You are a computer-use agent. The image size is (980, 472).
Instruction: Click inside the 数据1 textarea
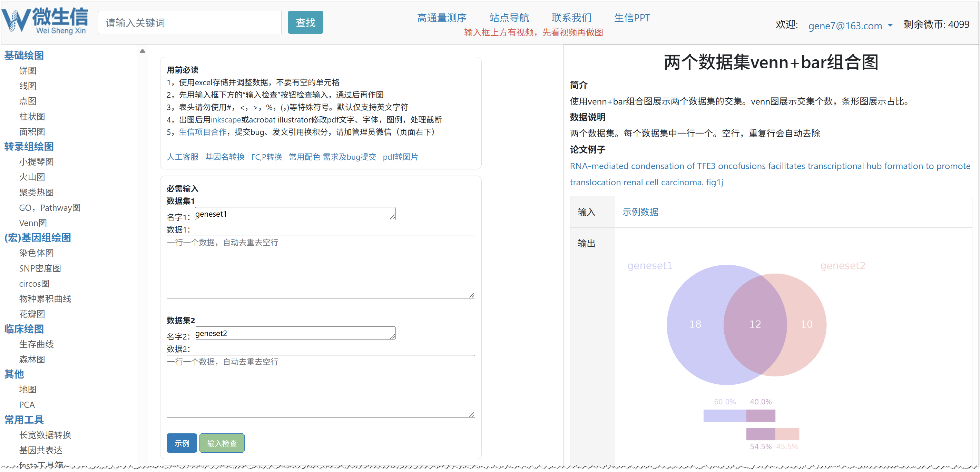click(x=320, y=267)
